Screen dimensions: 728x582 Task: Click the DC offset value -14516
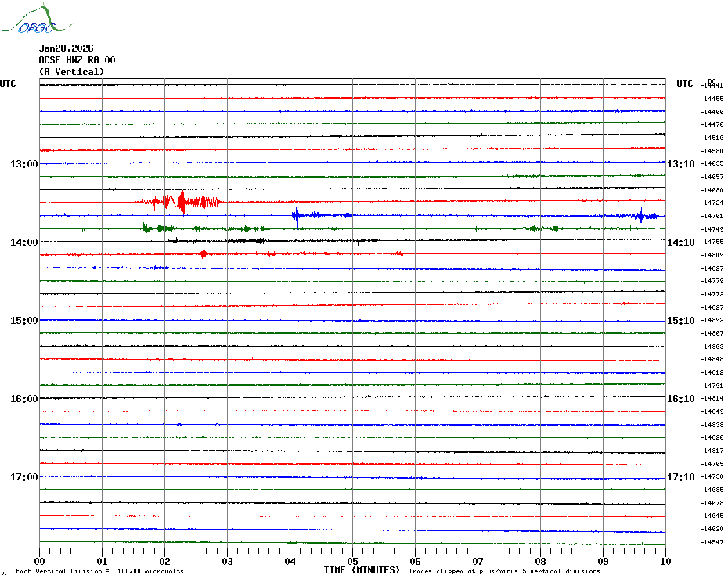[x=712, y=138]
